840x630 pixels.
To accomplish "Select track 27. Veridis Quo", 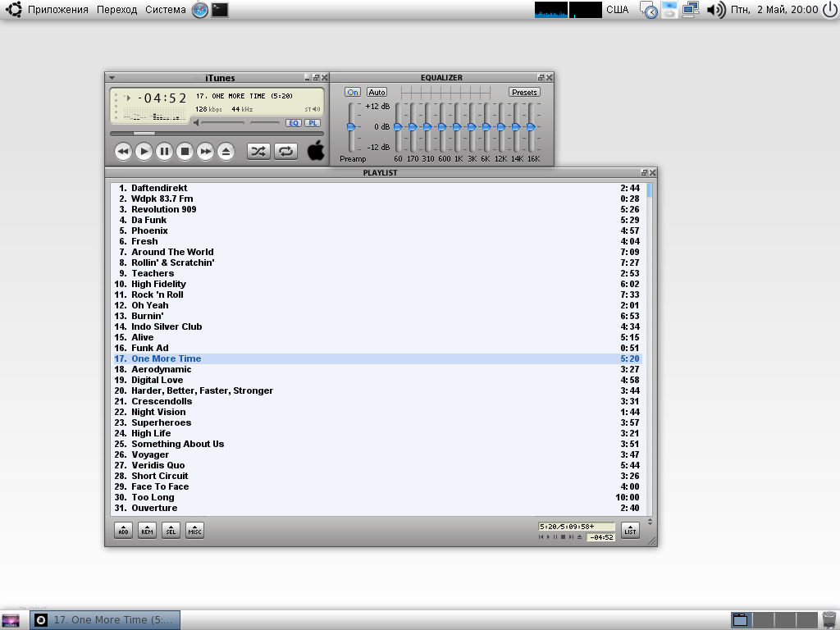I will coord(377,465).
